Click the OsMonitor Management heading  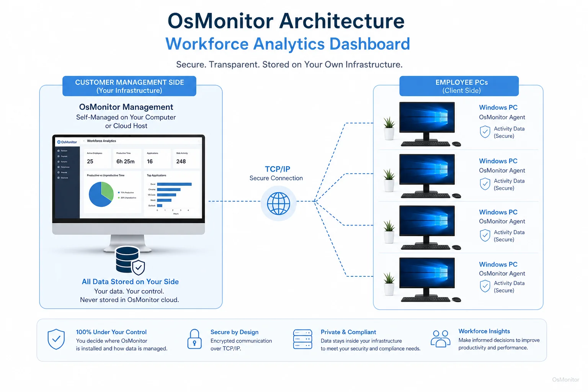(126, 107)
